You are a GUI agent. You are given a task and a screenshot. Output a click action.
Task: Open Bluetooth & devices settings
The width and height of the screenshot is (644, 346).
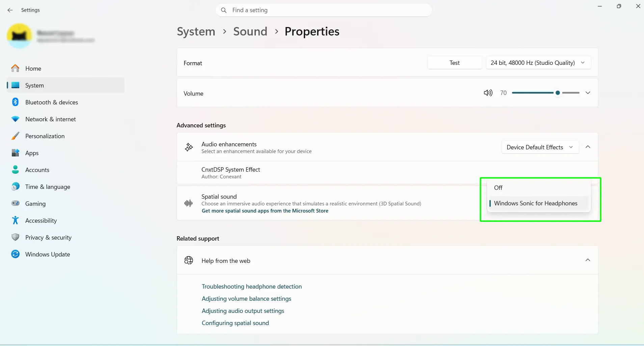65,102
